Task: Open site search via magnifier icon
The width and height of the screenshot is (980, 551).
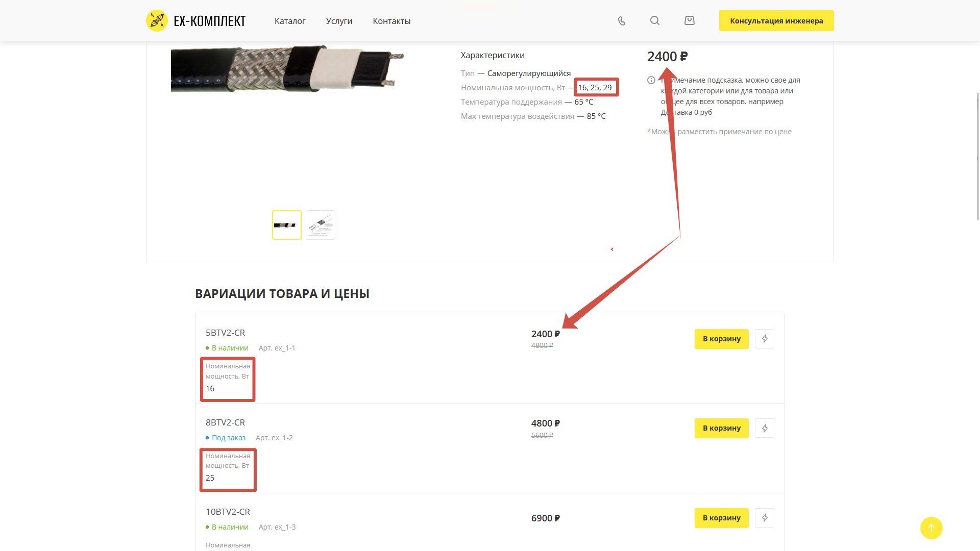Action: coord(655,21)
